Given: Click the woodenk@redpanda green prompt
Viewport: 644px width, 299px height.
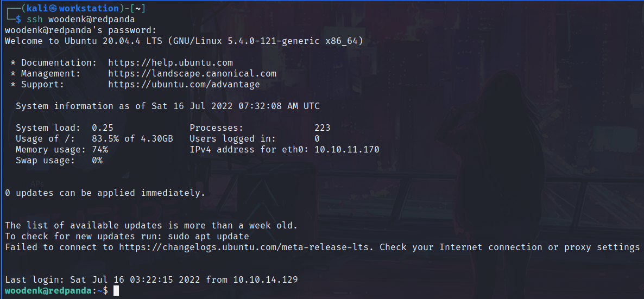Looking at the screenshot, I should tap(48, 291).
